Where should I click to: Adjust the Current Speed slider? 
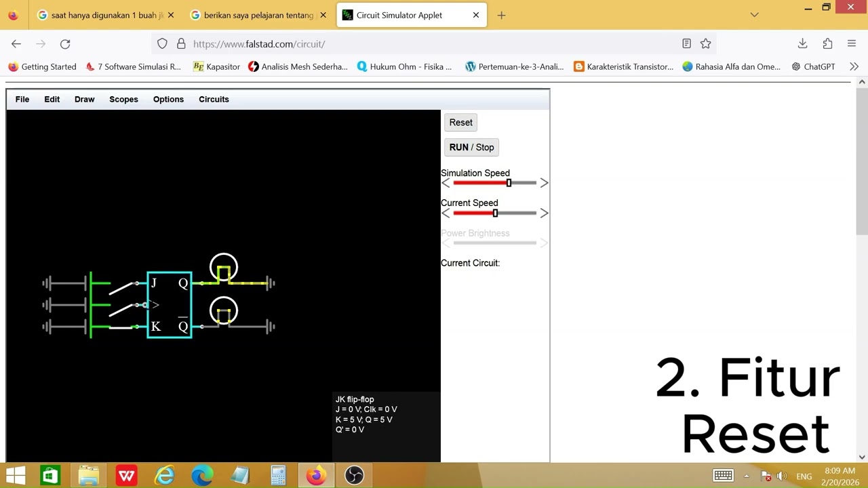coord(495,213)
